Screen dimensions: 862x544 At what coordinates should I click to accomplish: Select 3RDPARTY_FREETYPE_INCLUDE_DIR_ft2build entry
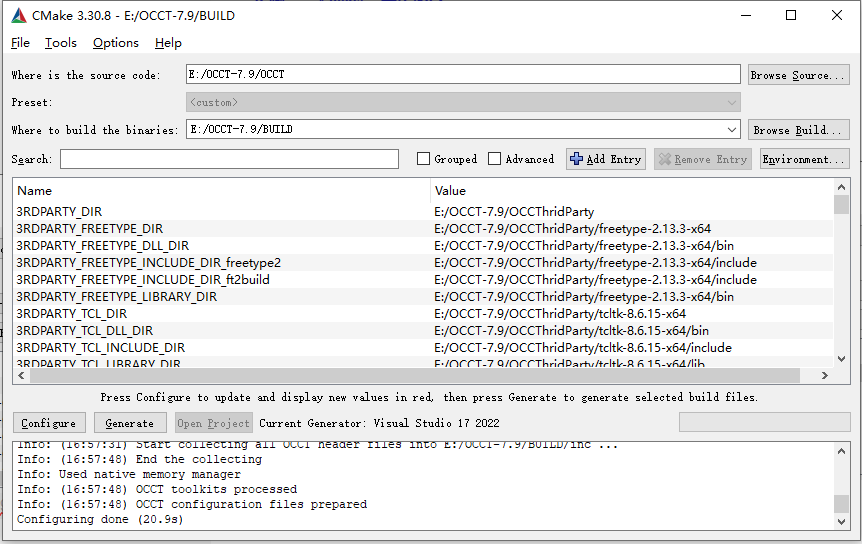(x=143, y=280)
